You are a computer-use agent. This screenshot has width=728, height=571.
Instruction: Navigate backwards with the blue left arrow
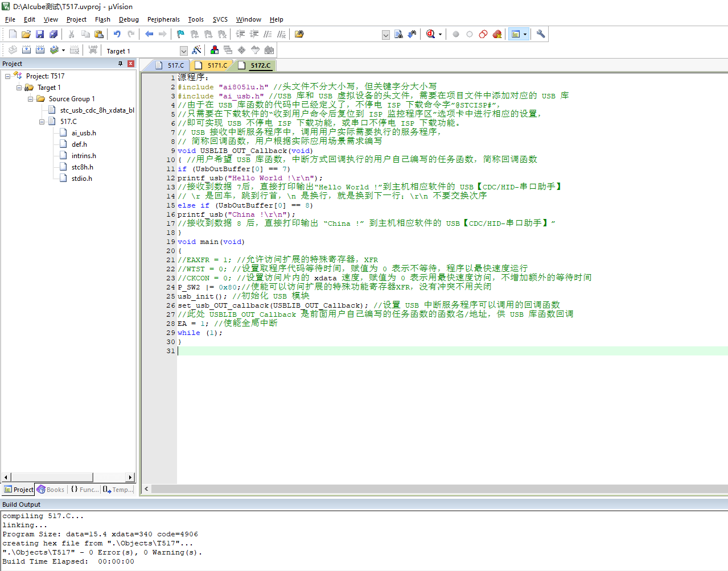click(x=149, y=34)
